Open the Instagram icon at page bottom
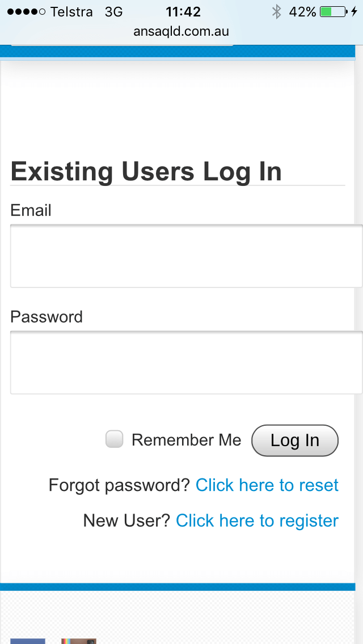The image size is (363, 644). 78,641
